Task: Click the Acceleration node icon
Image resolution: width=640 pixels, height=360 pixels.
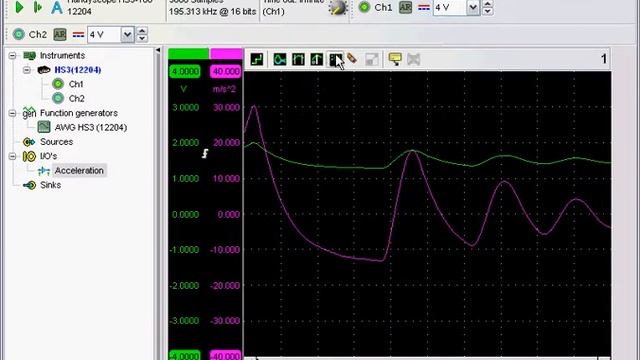Action: coord(44,171)
